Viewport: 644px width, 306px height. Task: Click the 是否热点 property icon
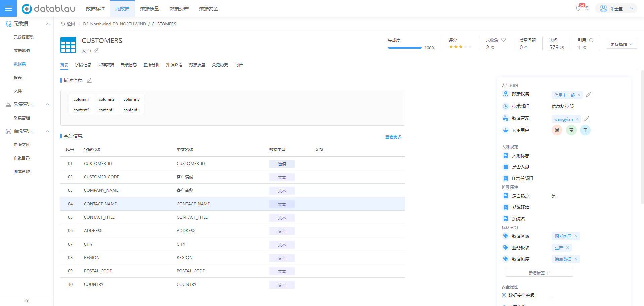click(x=506, y=196)
